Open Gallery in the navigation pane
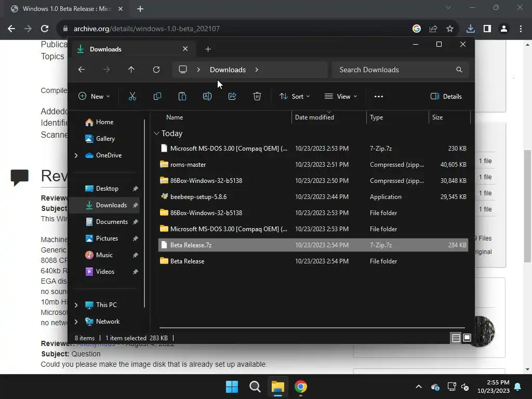532x399 pixels. [105, 139]
